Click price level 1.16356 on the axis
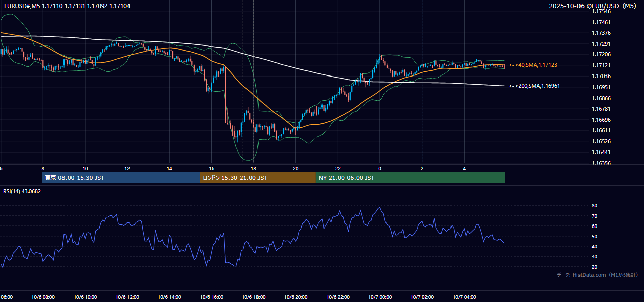This screenshot has height=302, width=644. click(x=601, y=163)
